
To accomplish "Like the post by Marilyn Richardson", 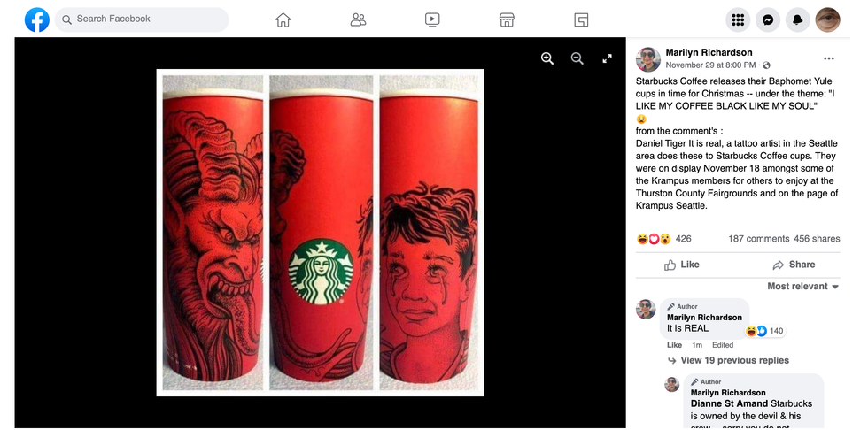I will 681,265.
